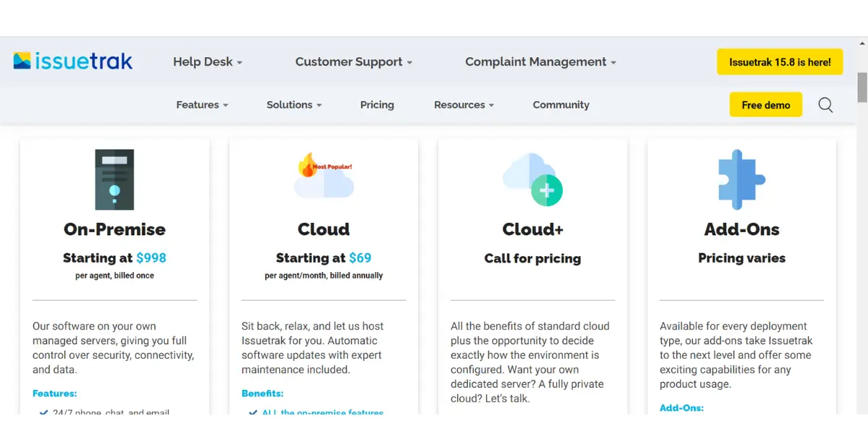Image resolution: width=868 pixels, height=434 pixels.
Task: Click the Issuetrak 15.8 is here! button
Action: [x=780, y=62]
